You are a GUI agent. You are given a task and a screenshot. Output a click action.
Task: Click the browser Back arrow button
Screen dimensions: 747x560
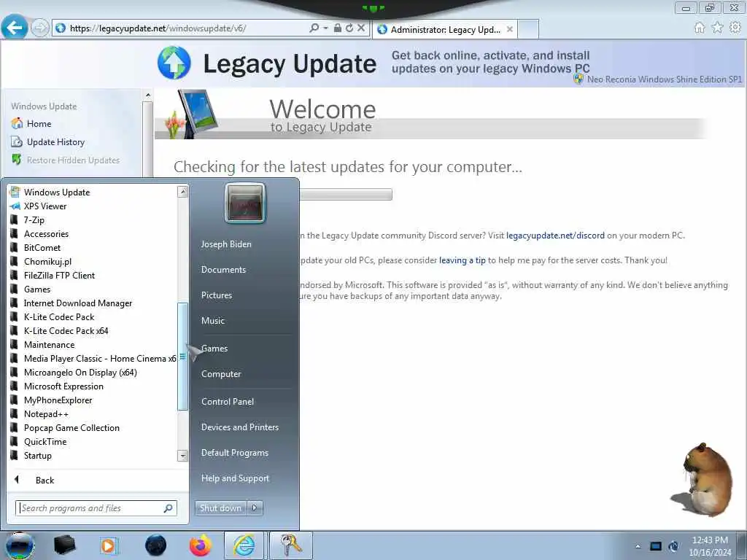[x=15, y=28]
